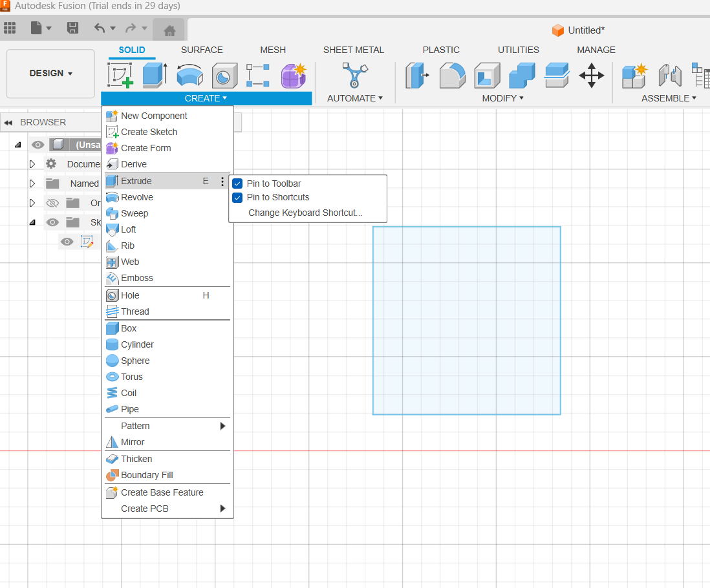The image size is (710, 588).
Task: Open the data panel grid icon
Action: pos(10,28)
